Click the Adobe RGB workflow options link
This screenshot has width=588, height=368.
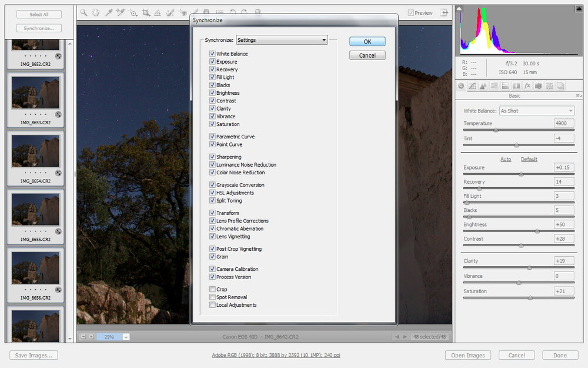[276, 356]
